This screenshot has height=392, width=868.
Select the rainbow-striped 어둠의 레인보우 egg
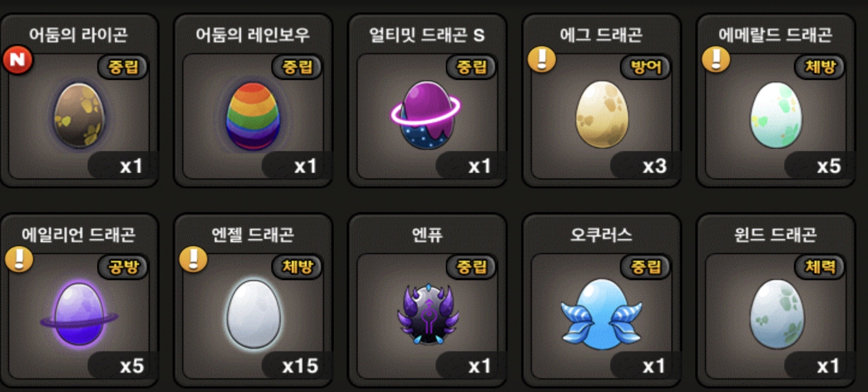(253, 116)
